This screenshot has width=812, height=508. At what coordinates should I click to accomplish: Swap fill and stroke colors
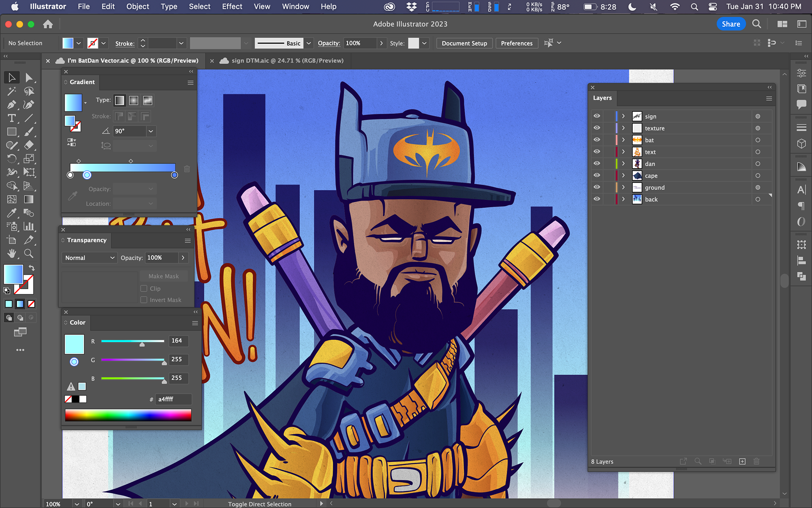click(31, 268)
